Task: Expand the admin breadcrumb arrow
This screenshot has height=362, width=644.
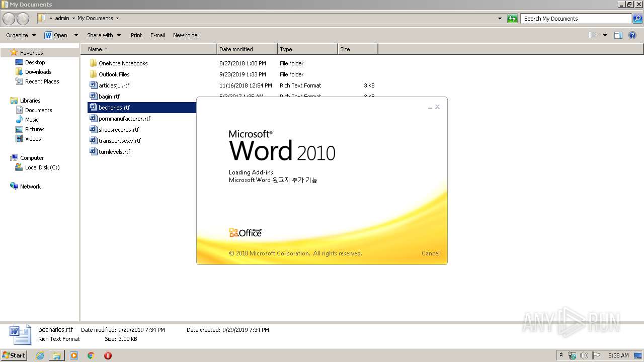Action: click(x=73, y=19)
